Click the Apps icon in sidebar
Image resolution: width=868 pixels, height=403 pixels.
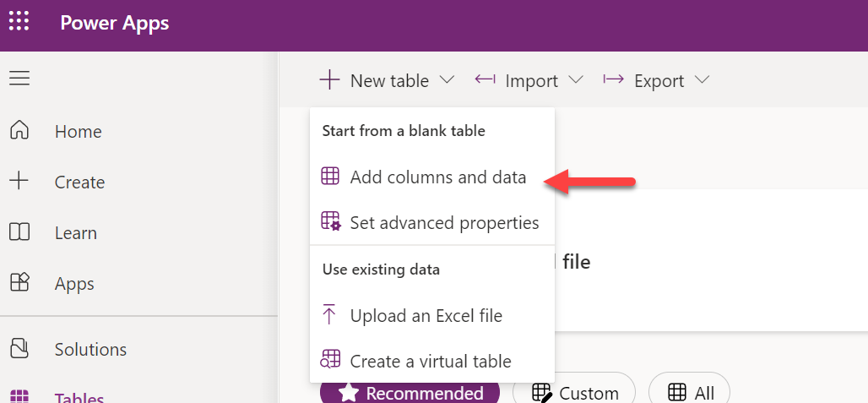coord(19,283)
